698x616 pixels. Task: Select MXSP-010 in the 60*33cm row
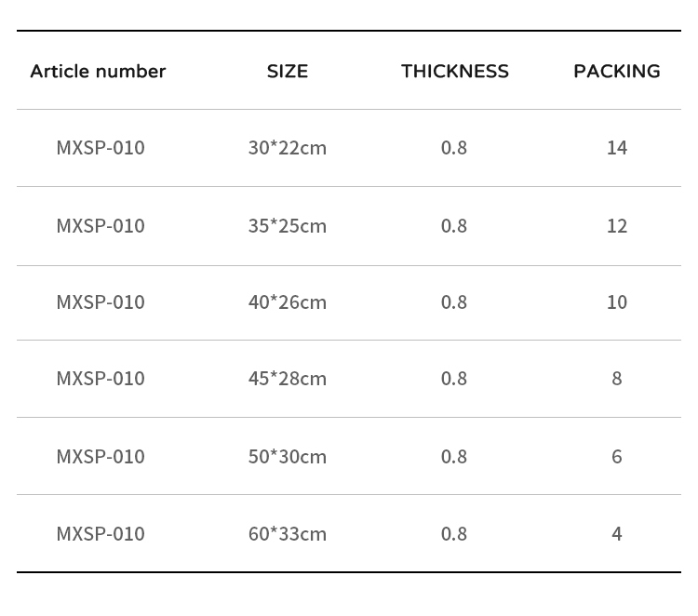[101, 534]
